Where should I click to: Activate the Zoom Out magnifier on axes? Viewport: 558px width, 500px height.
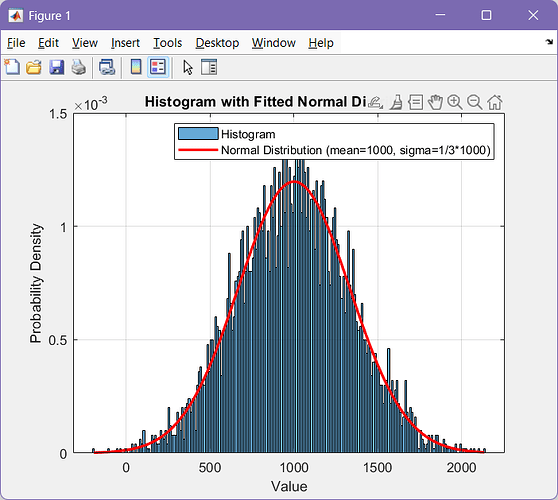coord(474,102)
